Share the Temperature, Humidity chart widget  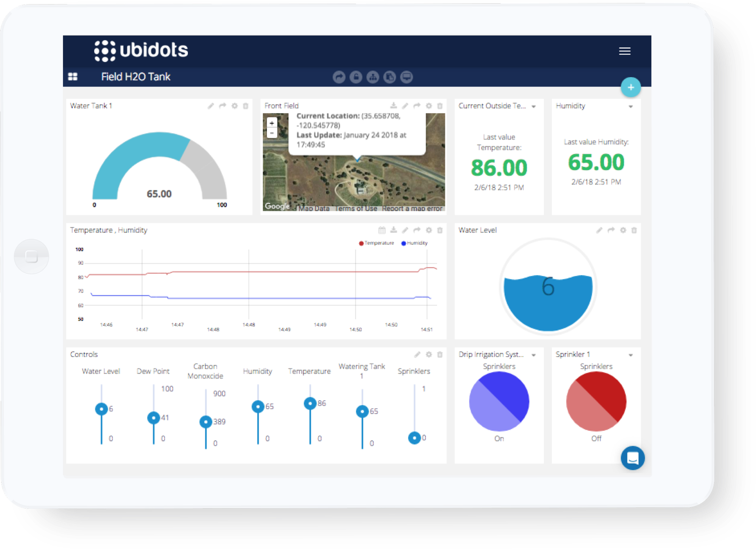tap(417, 230)
